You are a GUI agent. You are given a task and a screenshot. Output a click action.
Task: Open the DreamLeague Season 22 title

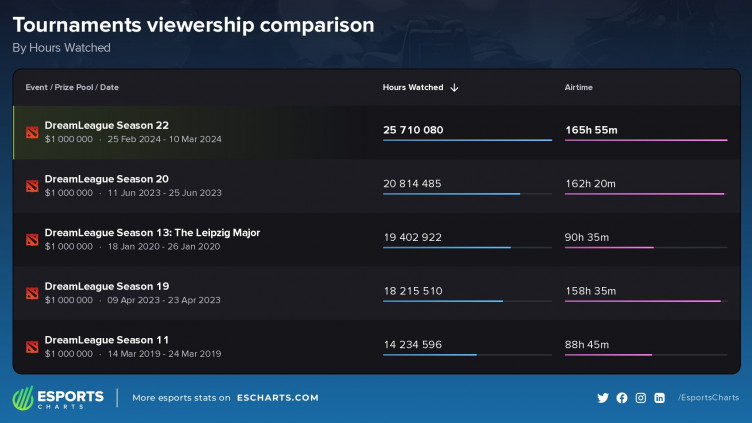(106, 125)
